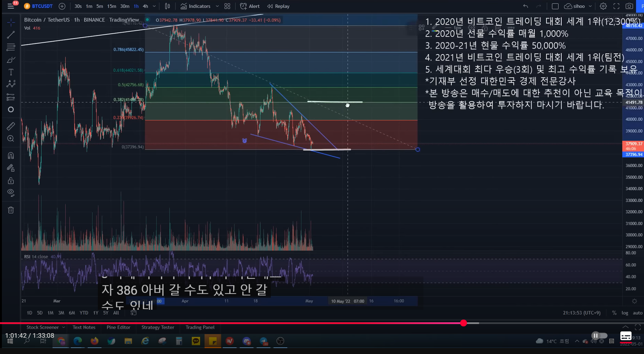The width and height of the screenshot is (644, 354).
Task: Toggle TradingView fullscreen mode
Action: (x=616, y=6)
